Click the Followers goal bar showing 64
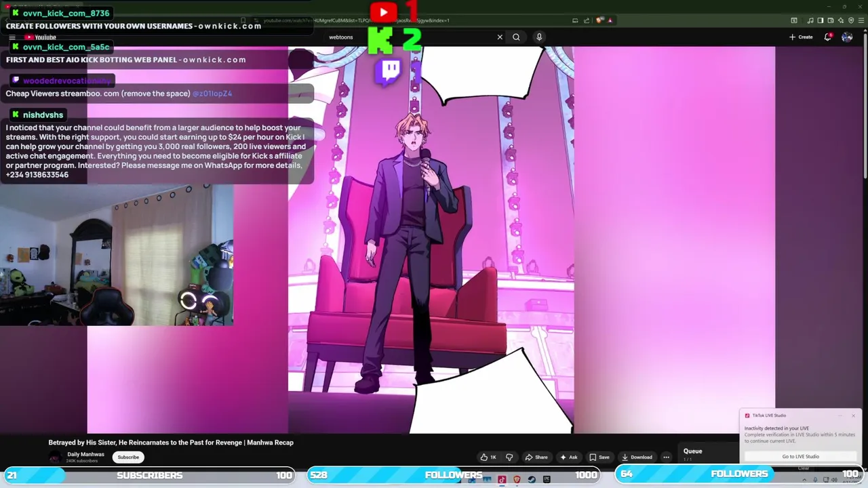The width and height of the screenshot is (868, 488). pos(739,474)
